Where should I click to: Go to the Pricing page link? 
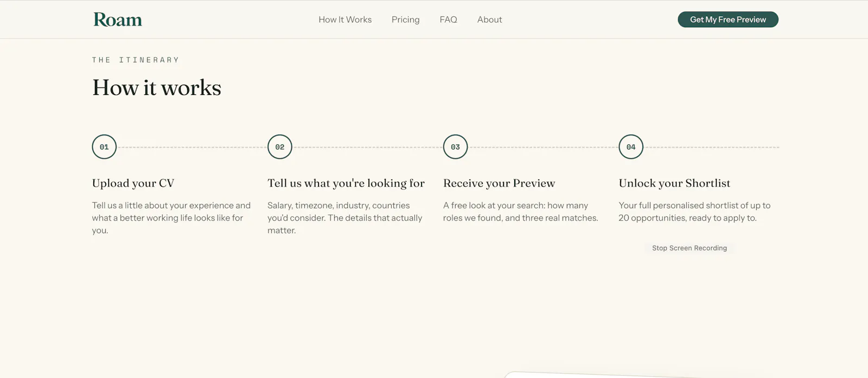[406, 20]
